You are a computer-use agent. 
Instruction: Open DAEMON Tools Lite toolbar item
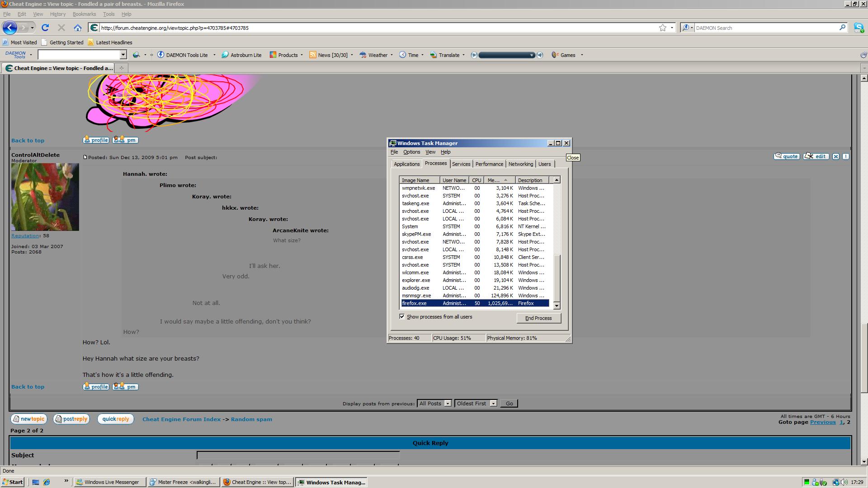[183, 55]
